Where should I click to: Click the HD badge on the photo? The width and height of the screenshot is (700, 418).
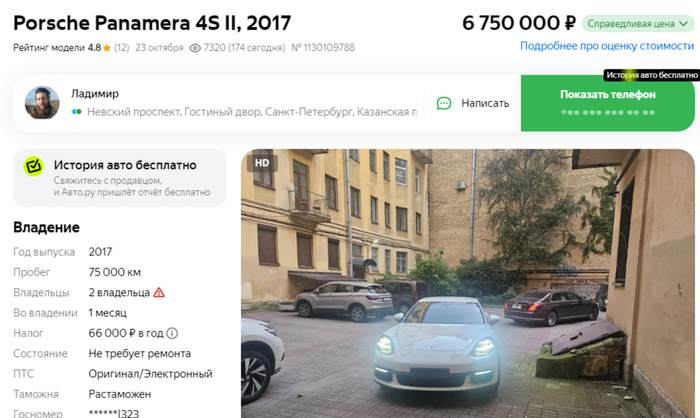click(262, 163)
